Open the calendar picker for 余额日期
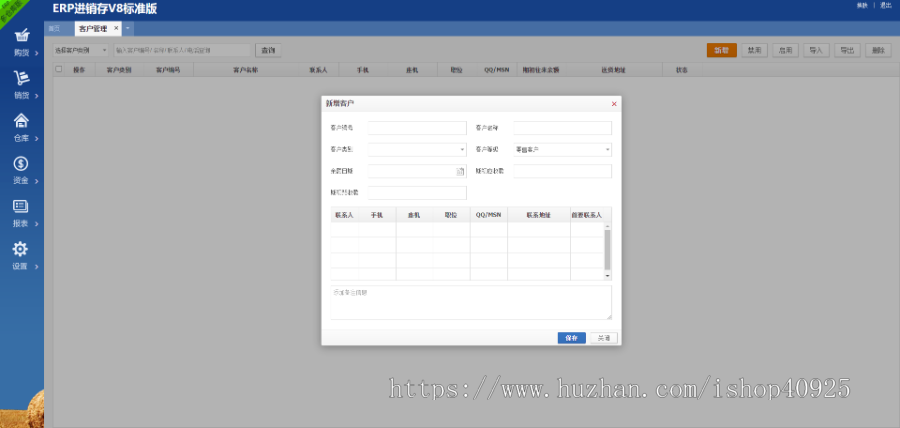 (x=460, y=171)
